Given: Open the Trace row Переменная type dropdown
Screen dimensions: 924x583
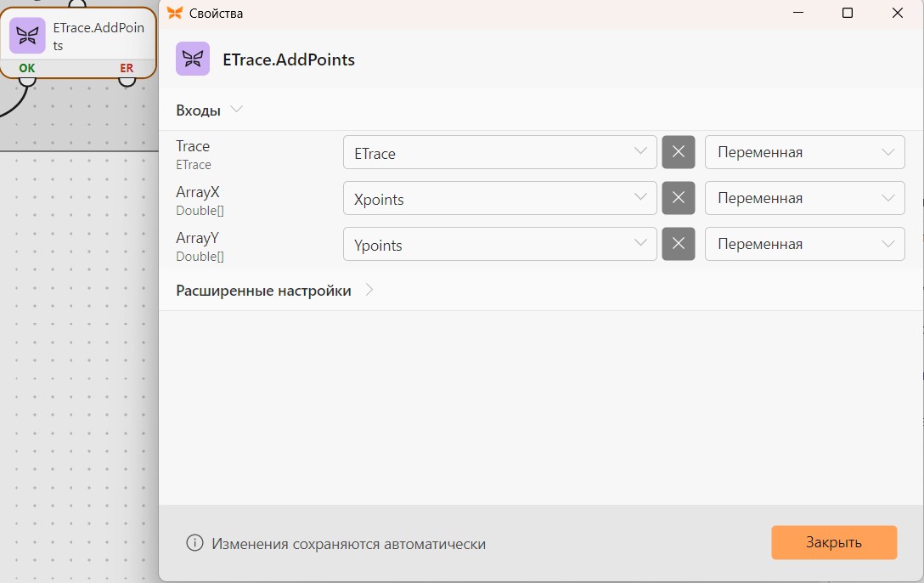Looking at the screenshot, I should click(x=805, y=153).
